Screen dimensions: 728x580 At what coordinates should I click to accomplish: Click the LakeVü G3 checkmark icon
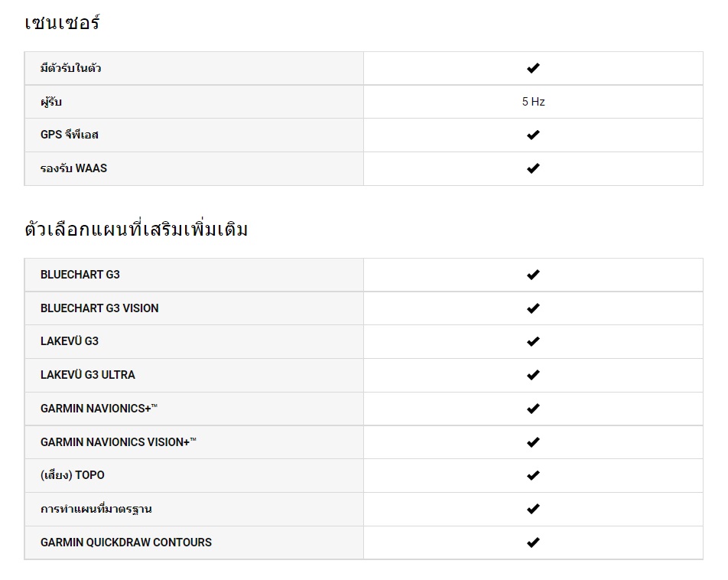[533, 341]
